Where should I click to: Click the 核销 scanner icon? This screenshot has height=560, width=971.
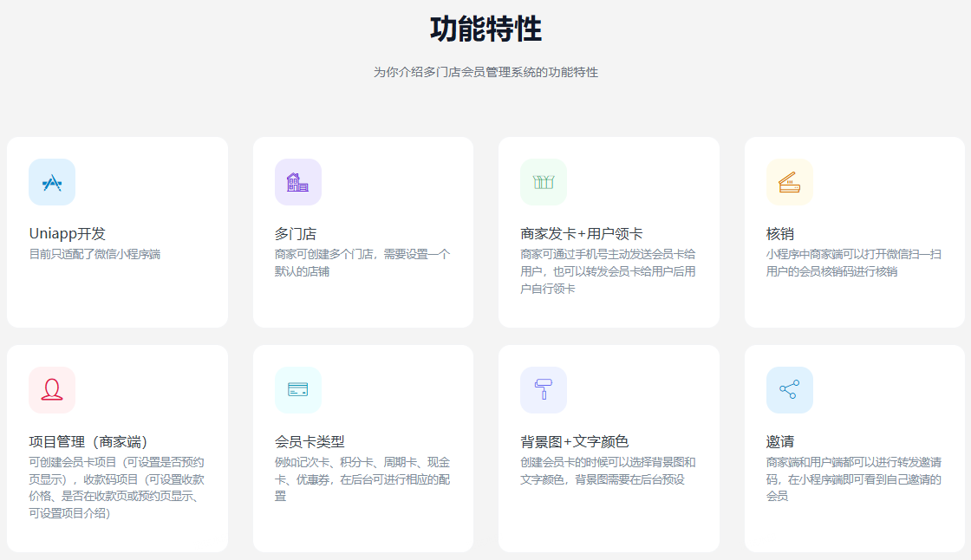[789, 182]
